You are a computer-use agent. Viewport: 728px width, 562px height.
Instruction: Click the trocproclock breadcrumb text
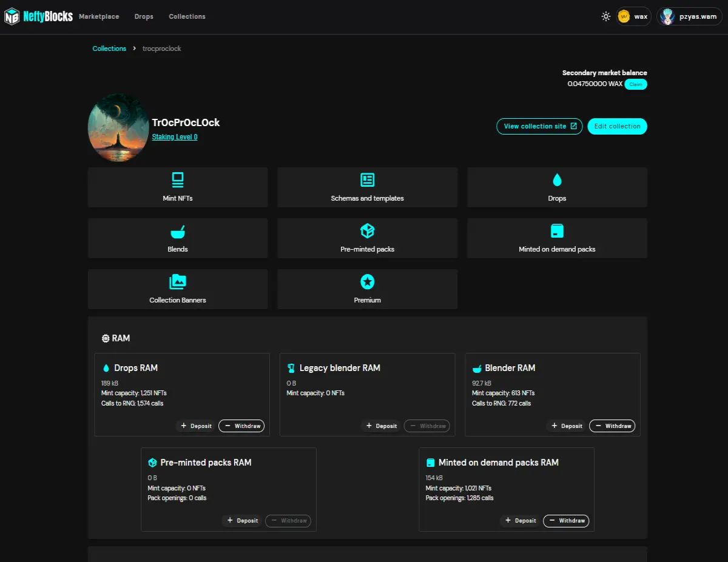click(162, 49)
